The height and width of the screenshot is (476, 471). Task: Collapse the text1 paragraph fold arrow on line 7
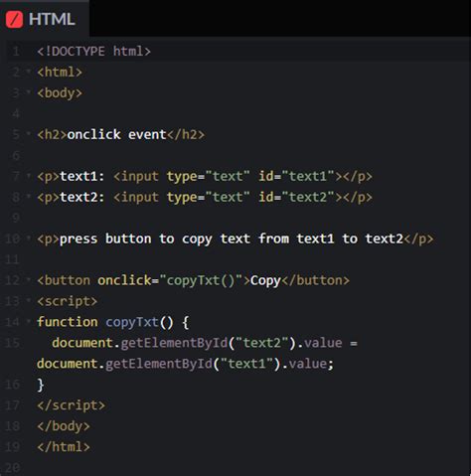[x=29, y=176]
